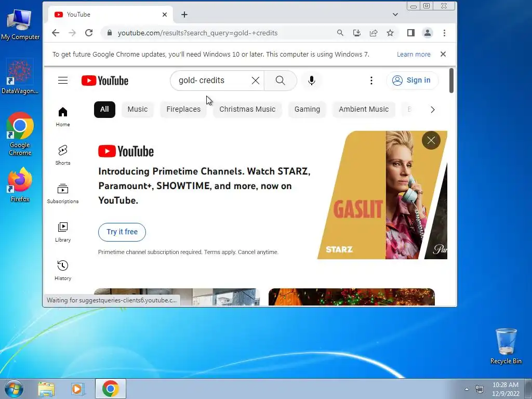532x399 pixels.
Task: Open the YouTube hamburger guide menu
Action: 63,81
